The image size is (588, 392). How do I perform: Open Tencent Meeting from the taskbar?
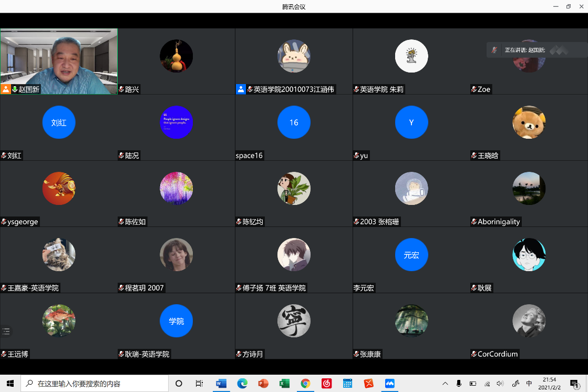coord(389,384)
